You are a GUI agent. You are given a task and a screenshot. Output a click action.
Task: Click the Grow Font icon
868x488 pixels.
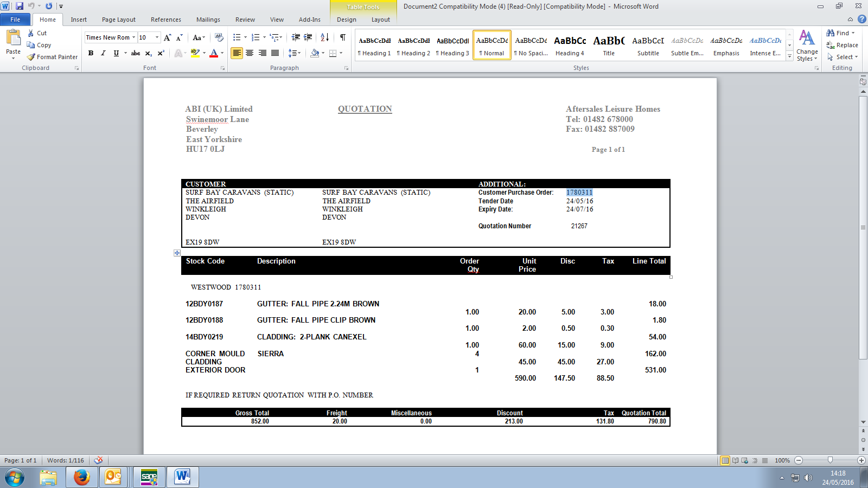167,37
